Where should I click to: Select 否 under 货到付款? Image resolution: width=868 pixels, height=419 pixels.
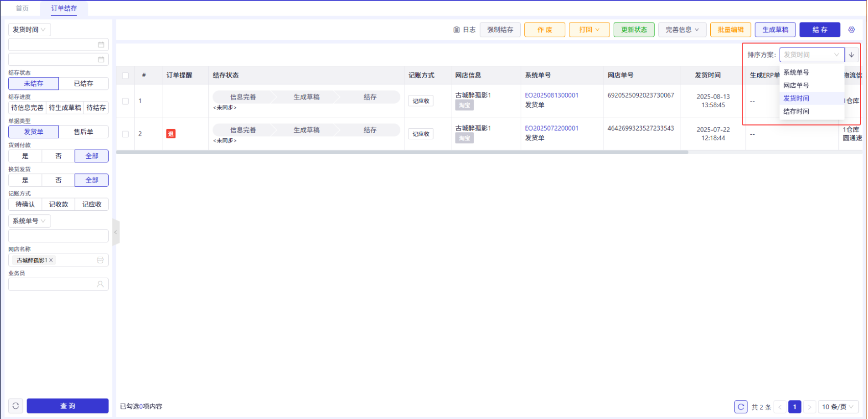pos(58,156)
